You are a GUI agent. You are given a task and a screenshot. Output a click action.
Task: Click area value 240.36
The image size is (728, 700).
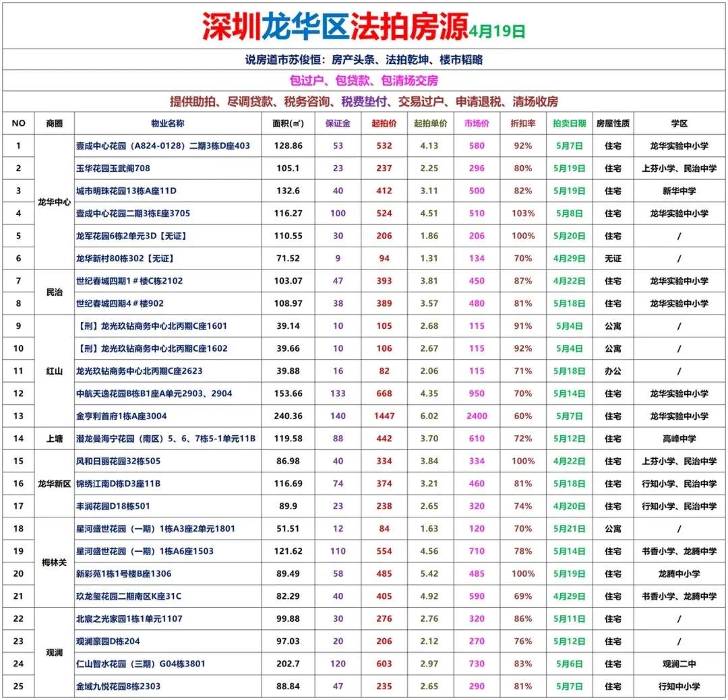tap(288, 416)
